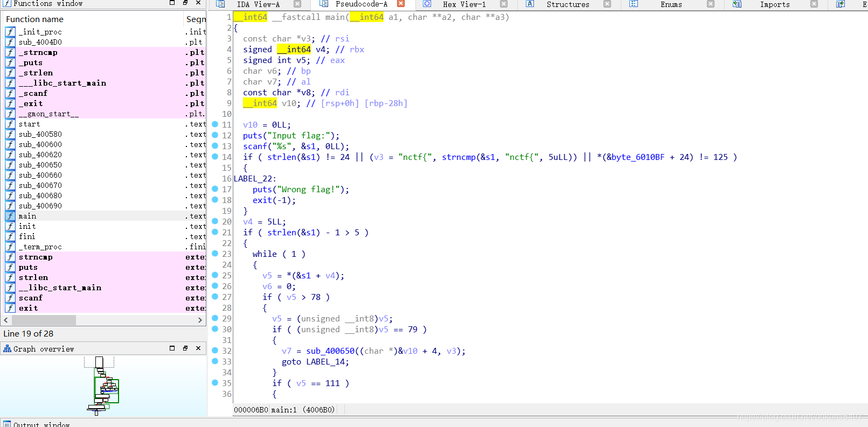Close the Functions window panel

[198, 3]
